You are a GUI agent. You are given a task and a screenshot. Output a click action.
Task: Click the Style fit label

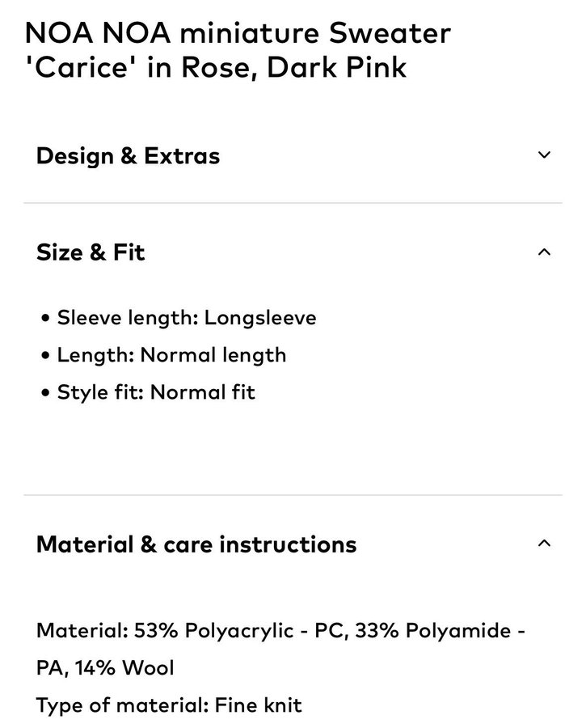[x=100, y=393]
